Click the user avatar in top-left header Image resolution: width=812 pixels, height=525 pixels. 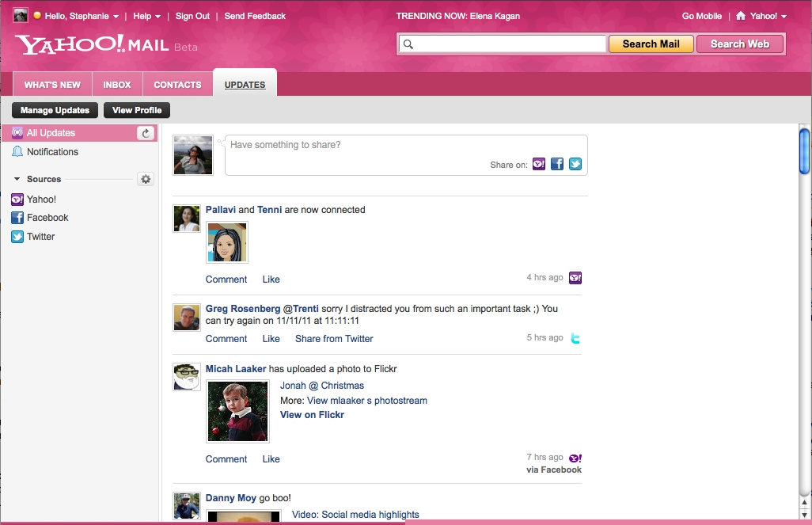tap(21, 15)
